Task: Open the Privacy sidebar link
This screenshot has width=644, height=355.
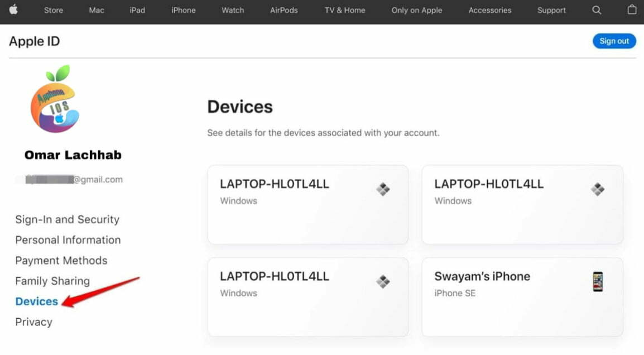Action: pos(33,322)
